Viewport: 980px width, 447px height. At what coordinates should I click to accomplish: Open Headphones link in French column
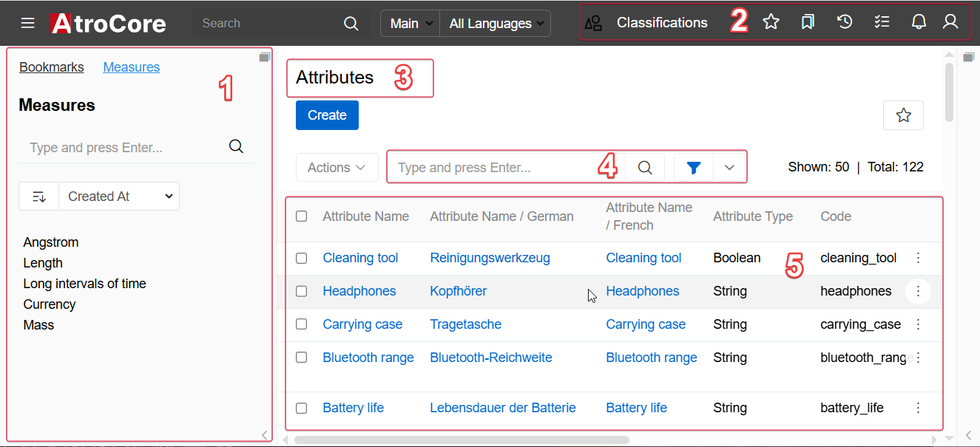pos(643,291)
